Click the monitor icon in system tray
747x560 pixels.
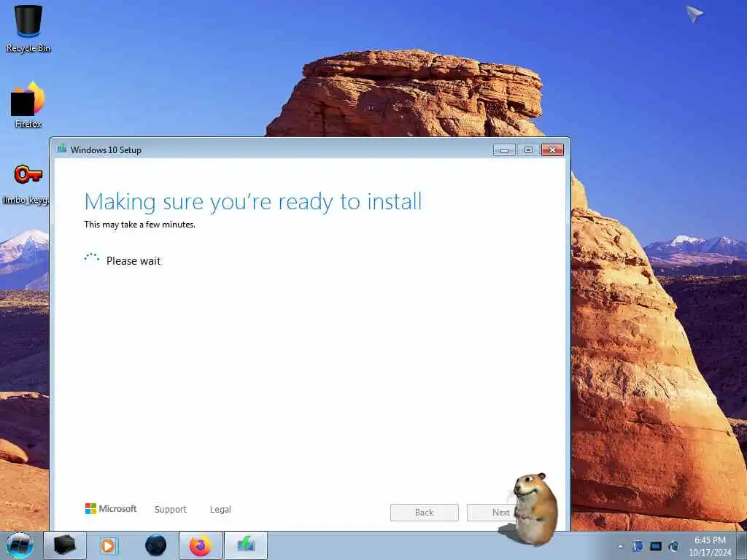(x=656, y=546)
